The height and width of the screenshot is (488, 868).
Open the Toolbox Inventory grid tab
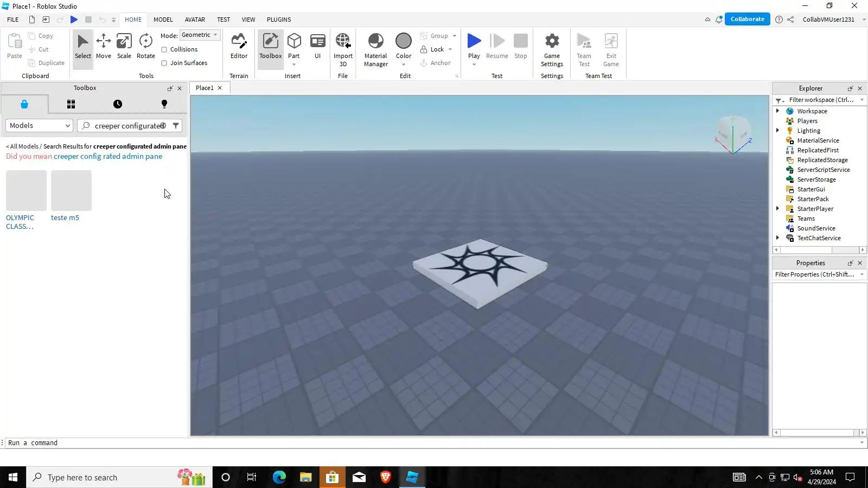(x=71, y=104)
